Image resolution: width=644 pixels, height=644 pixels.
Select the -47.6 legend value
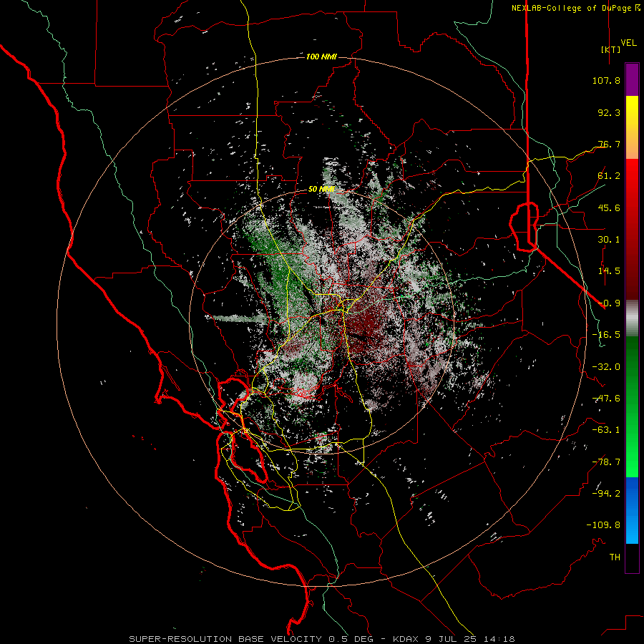pos(606,399)
